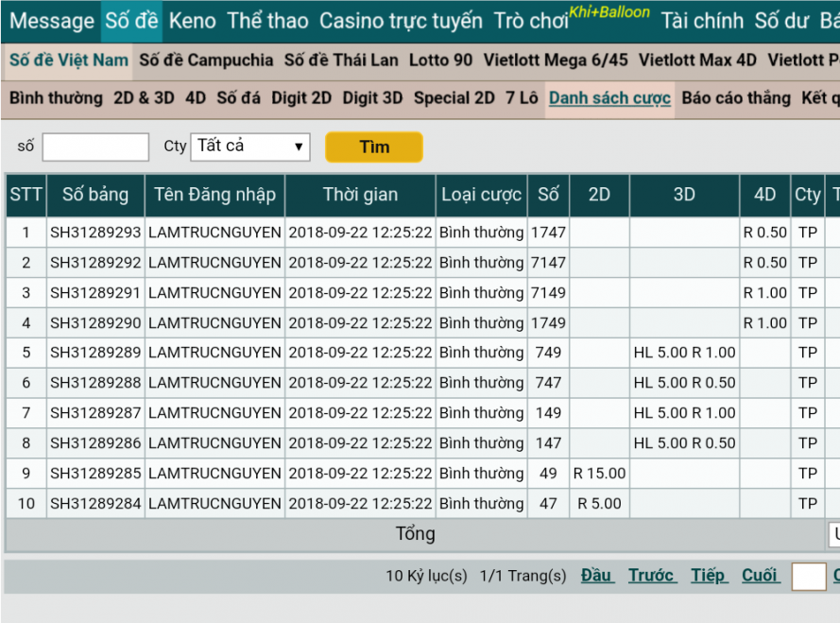Click the yellow Tìm search button
The height and width of the screenshot is (623, 840).
[373, 147]
